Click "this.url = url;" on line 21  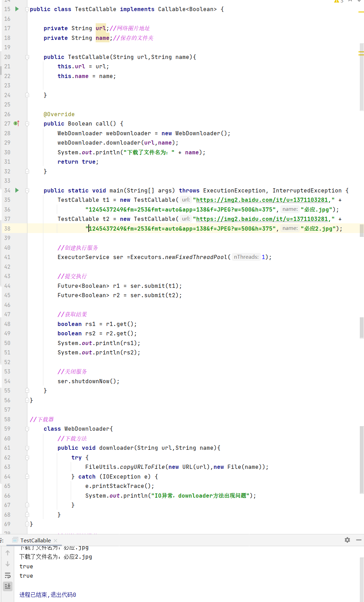point(83,66)
